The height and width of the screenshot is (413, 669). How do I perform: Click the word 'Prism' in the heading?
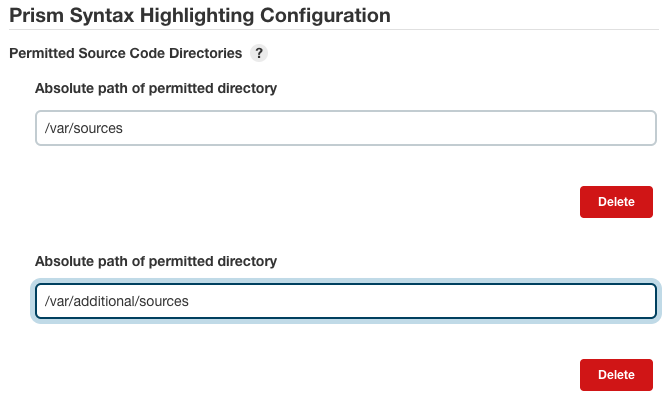[x=36, y=16]
